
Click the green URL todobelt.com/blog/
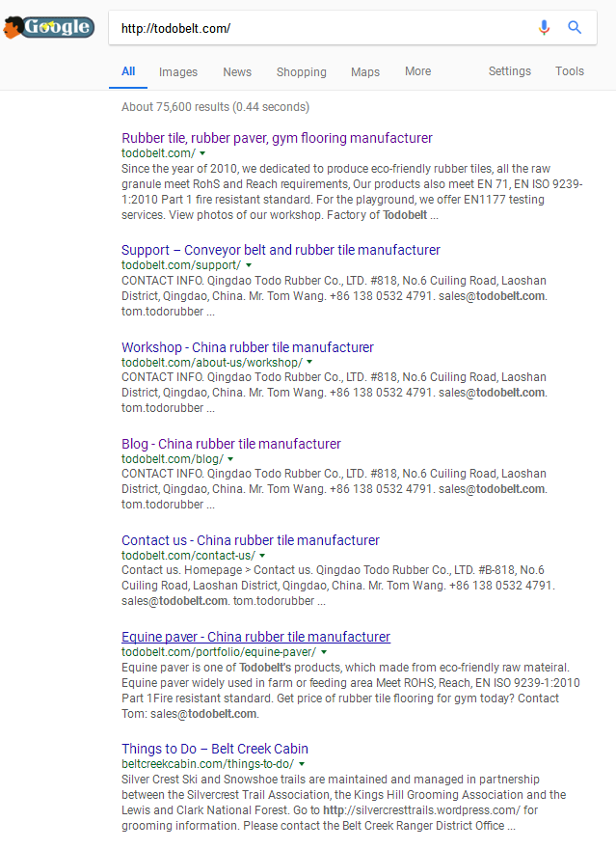173,459
